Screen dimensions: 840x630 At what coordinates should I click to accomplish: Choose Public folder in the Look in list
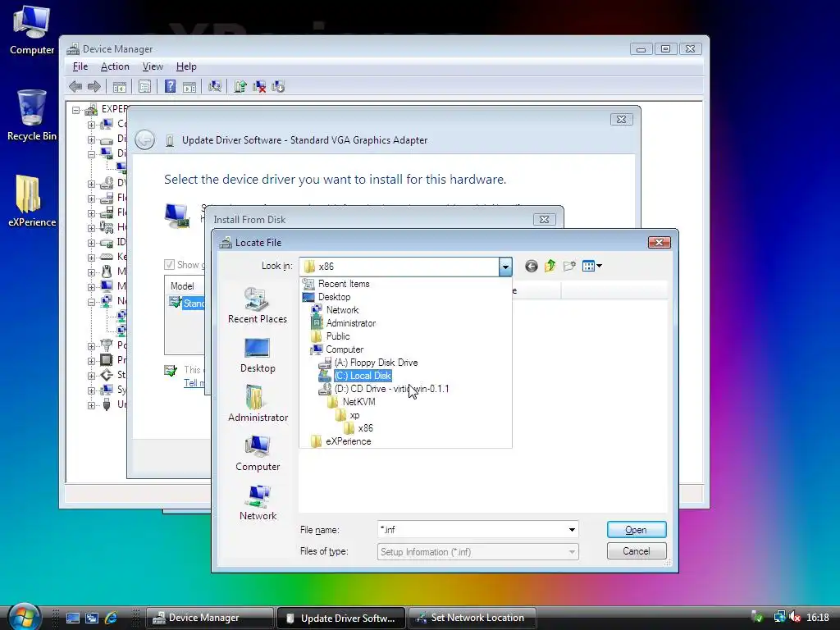pyautogui.click(x=337, y=336)
